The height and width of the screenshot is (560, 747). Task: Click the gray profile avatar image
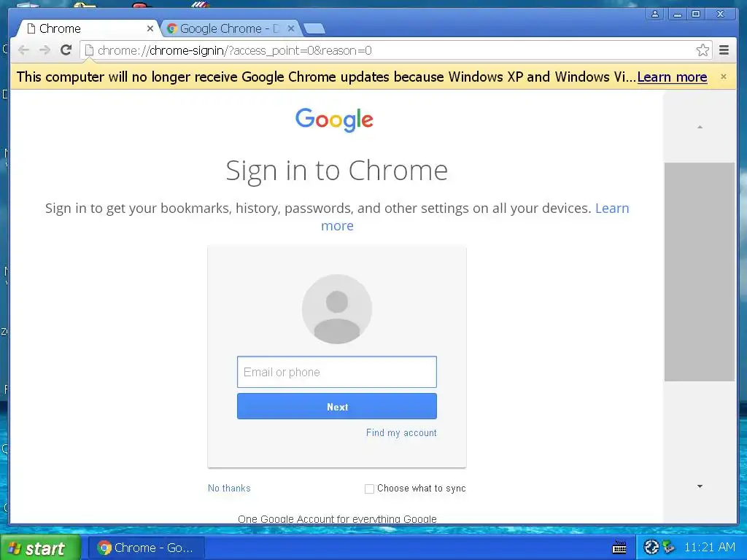click(x=337, y=309)
